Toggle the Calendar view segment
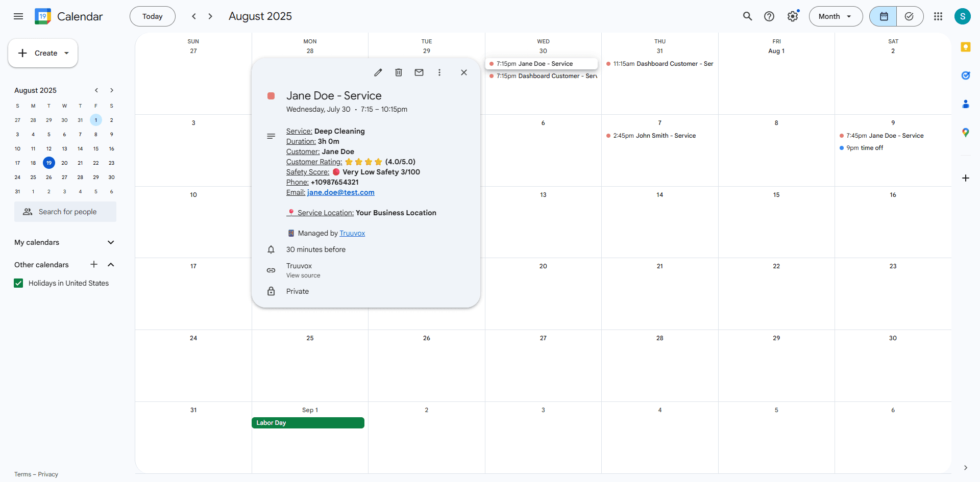Viewport: 980px width, 482px height. (883, 16)
